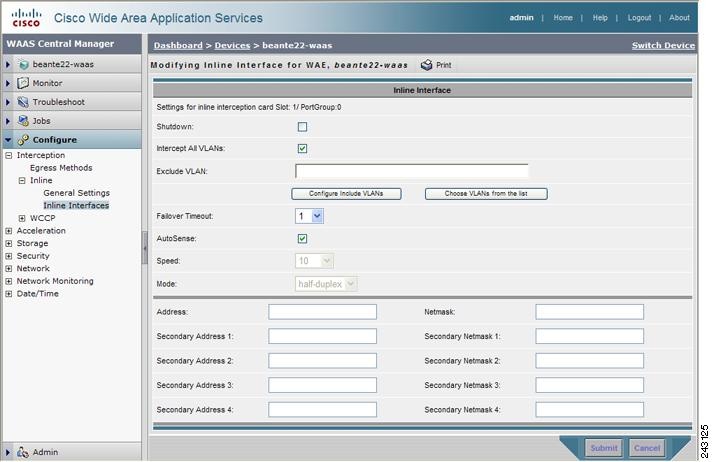Toggle the Shutdown checkbox
The image size is (712, 462).
point(302,127)
